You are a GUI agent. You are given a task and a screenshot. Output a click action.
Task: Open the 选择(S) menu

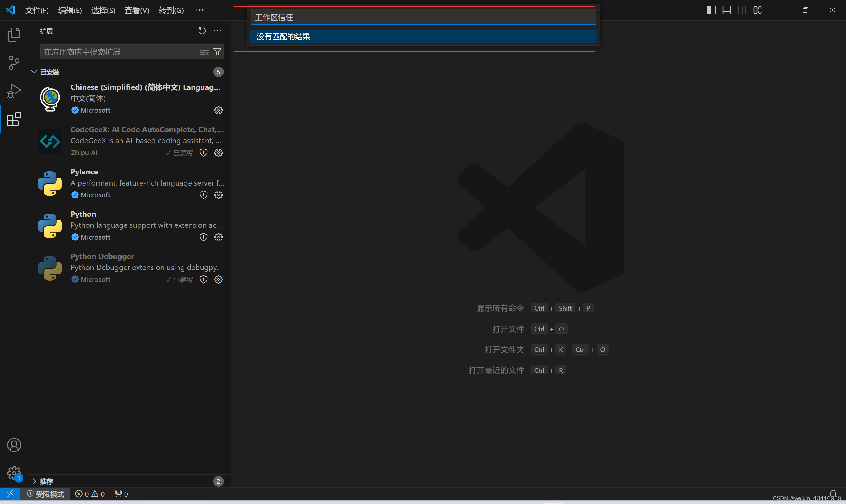point(103,10)
